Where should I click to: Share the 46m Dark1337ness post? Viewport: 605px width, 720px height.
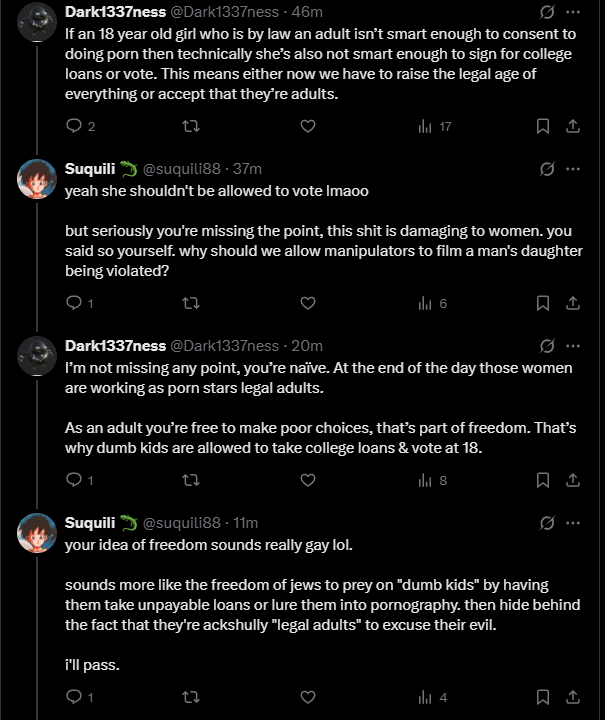[x=573, y=126]
